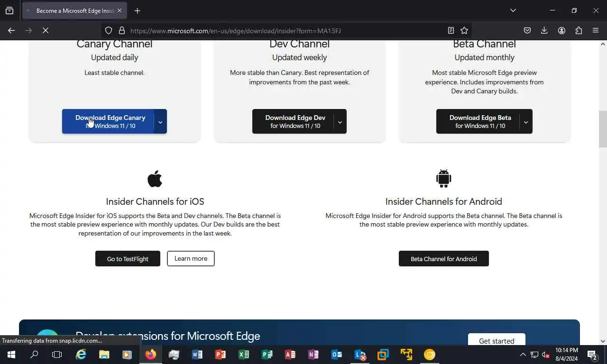The height and width of the screenshot is (364, 607).
Task: View site security lock icon
Action: point(122,30)
